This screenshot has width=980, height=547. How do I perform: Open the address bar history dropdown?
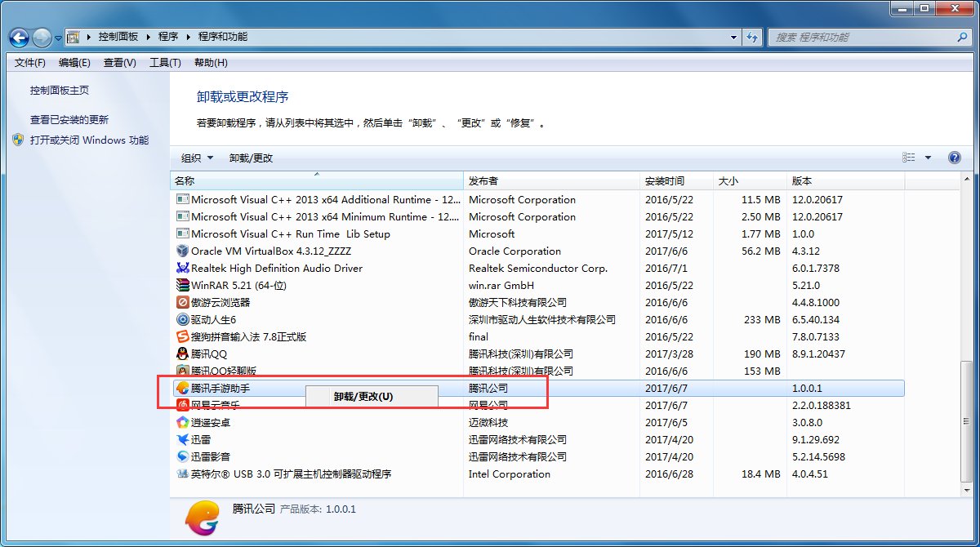point(733,37)
